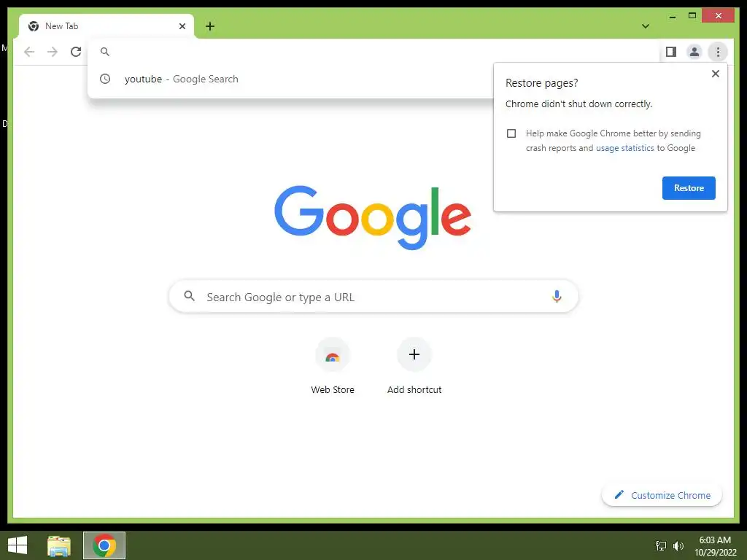Select the New Tab tab

point(107,26)
